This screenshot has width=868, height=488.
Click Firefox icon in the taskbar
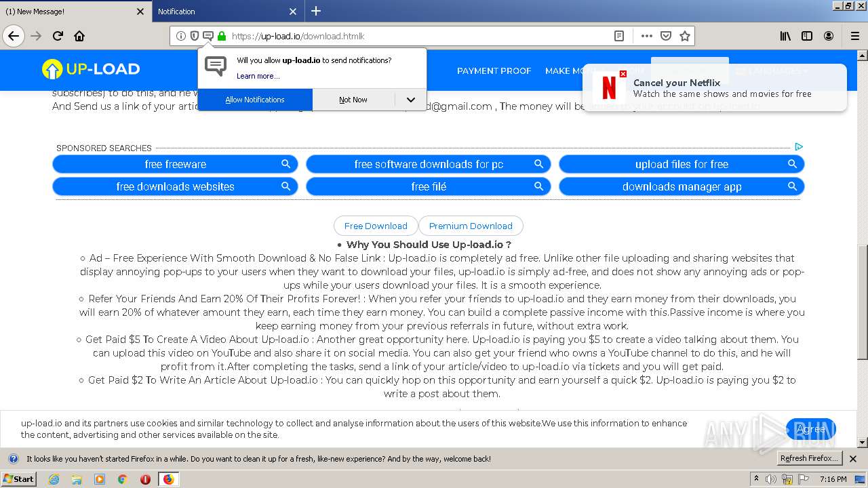tap(168, 479)
